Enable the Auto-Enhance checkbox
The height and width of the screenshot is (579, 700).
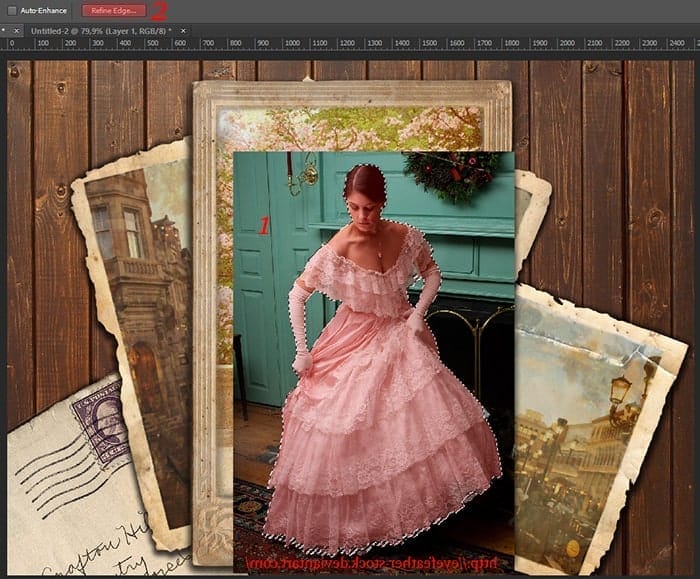tap(12, 10)
